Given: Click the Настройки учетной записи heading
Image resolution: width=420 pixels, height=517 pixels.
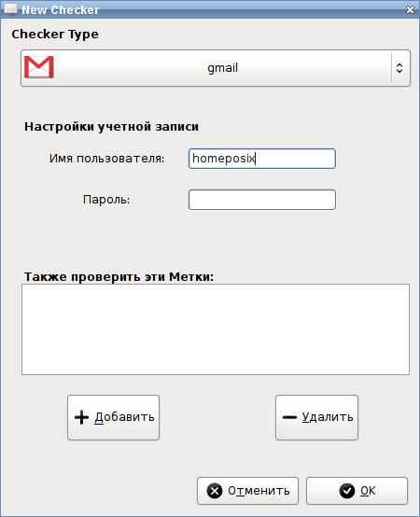Looking at the screenshot, I should [x=111, y=127].
